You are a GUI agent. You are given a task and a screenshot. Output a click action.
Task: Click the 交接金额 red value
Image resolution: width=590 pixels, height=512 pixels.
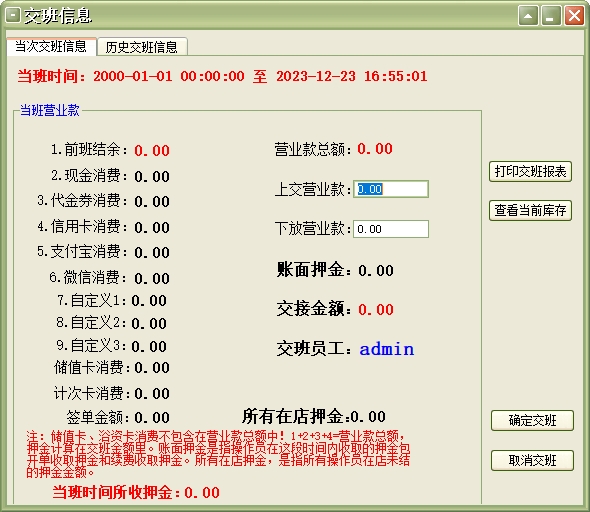click(x=376, y=310)
